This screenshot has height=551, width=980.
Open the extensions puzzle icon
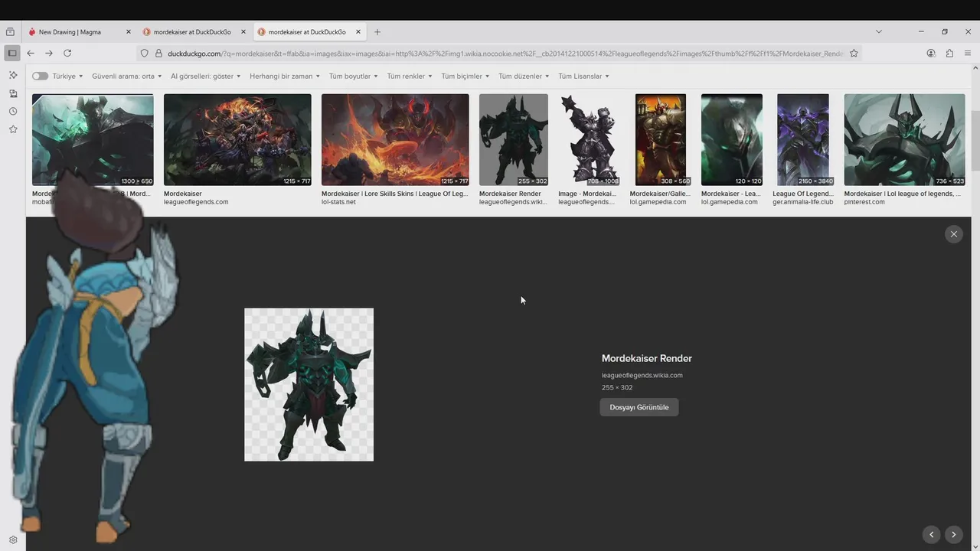click(949, 54)
